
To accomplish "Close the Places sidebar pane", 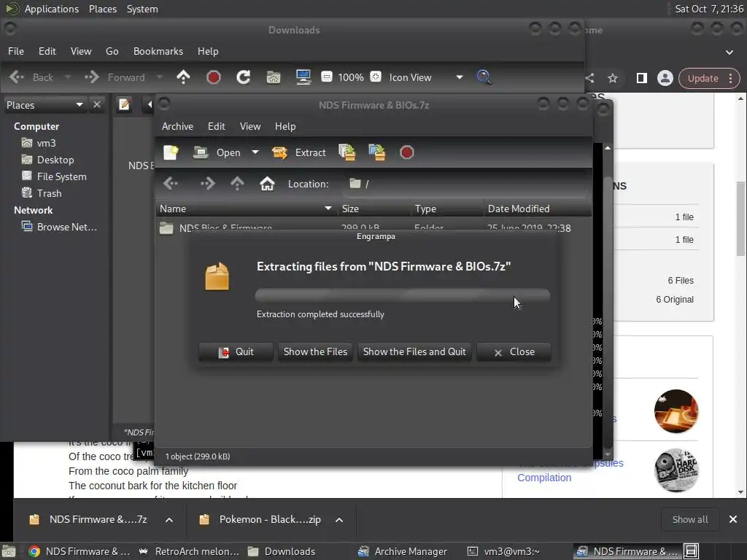I will click(97, 104).
